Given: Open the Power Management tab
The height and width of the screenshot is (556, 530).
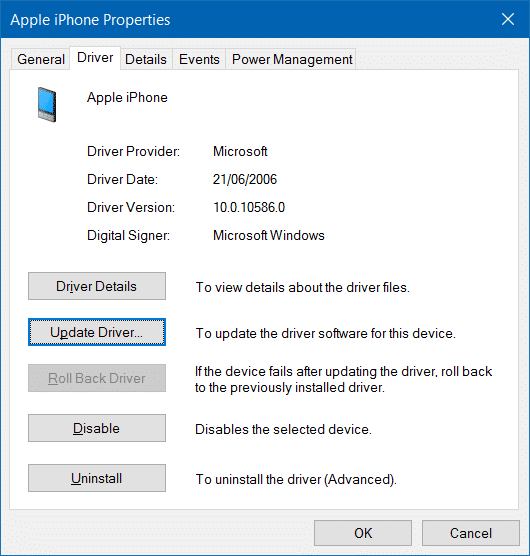Looking at the screenshot, I should [292, 59].
